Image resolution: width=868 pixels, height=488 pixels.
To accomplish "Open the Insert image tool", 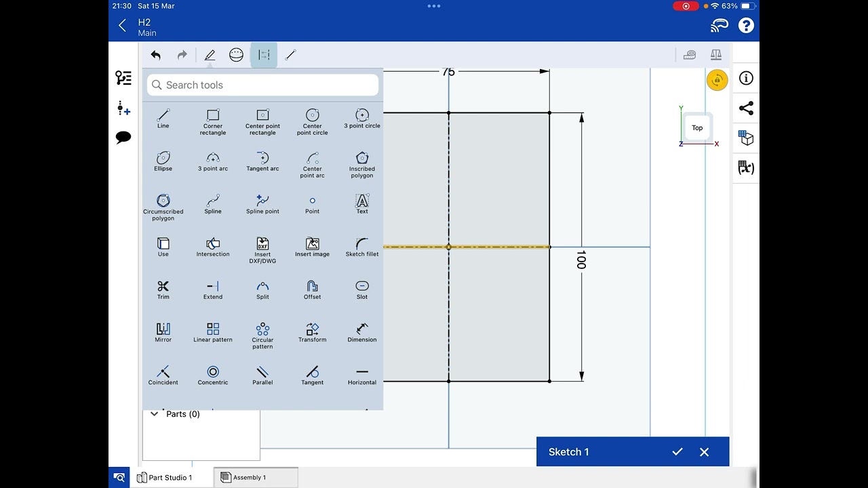I will [x=313, y=247].
